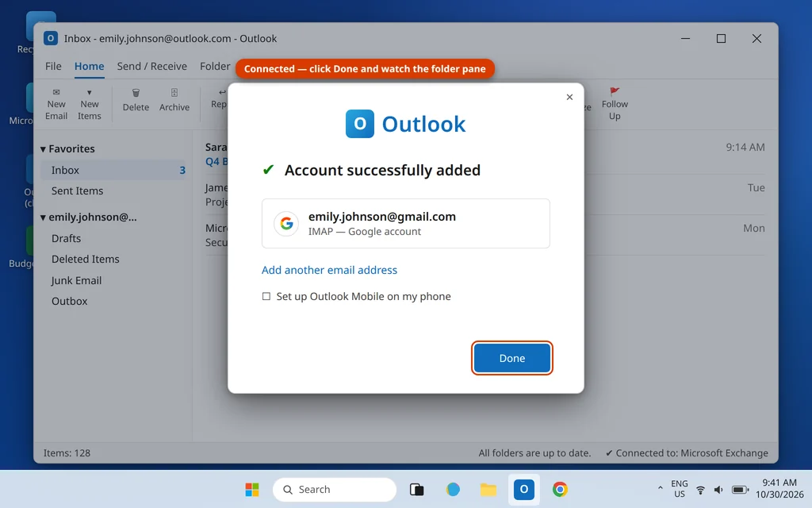Click the ENG US language indicator
Viewport: 812px width, 508px height.
(680, 489)
